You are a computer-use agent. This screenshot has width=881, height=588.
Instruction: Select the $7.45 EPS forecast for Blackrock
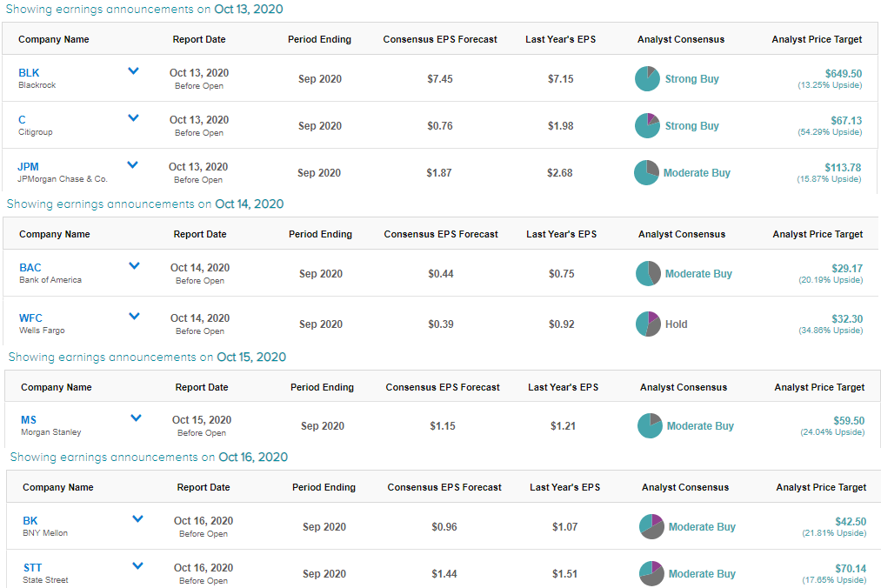440,78
